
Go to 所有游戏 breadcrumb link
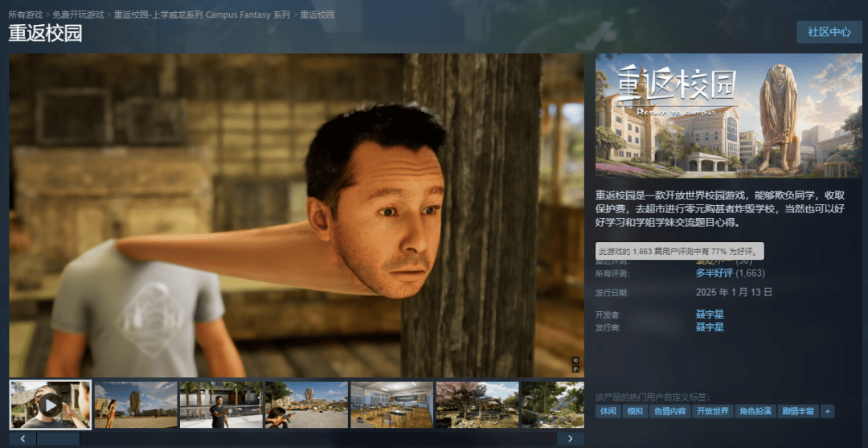click(x=27, y=15)
